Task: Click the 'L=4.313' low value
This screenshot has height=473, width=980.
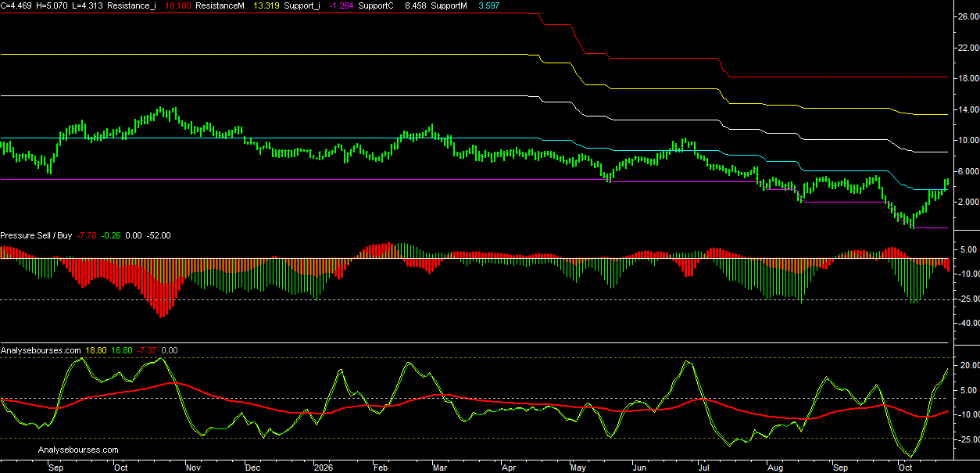Action: click(x=86, y=5)
